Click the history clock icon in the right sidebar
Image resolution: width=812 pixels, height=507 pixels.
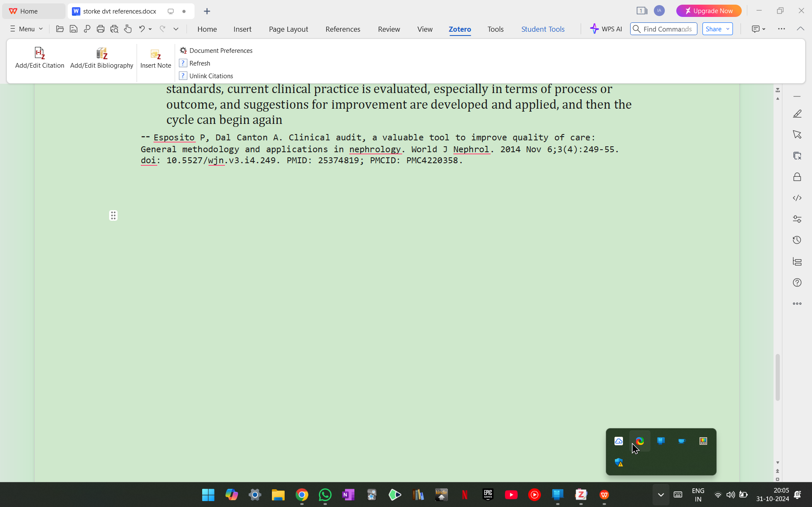(x=797, y=240)
